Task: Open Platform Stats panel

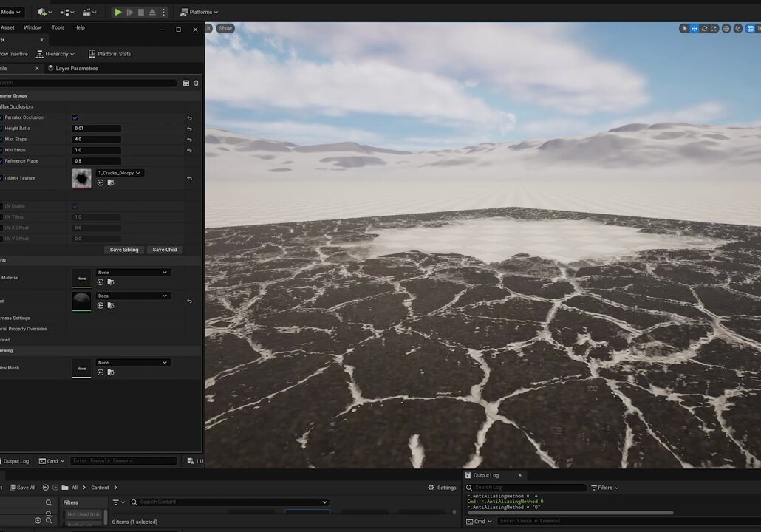Action: coord(109,54)
